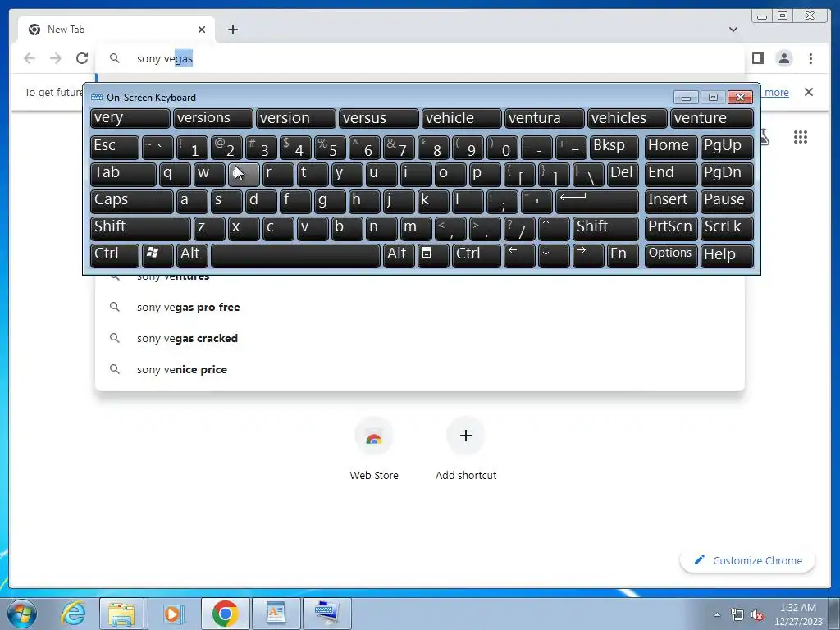Select prediction word 'venture'

point(712,118)
